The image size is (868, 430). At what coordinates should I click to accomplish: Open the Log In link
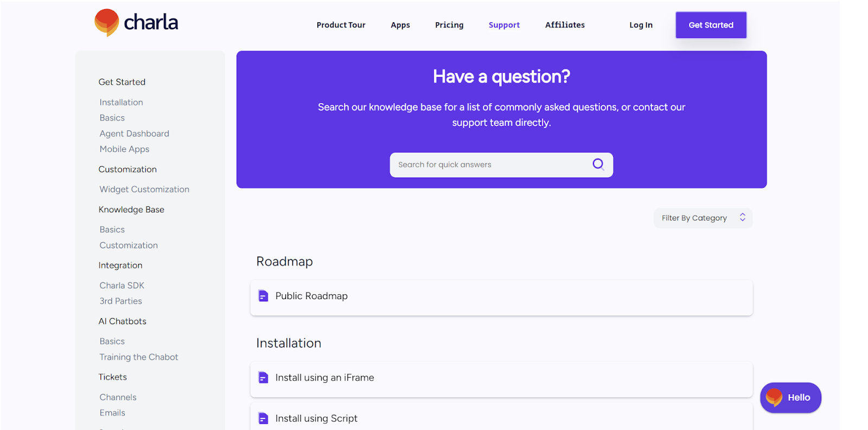coord(641,24)
